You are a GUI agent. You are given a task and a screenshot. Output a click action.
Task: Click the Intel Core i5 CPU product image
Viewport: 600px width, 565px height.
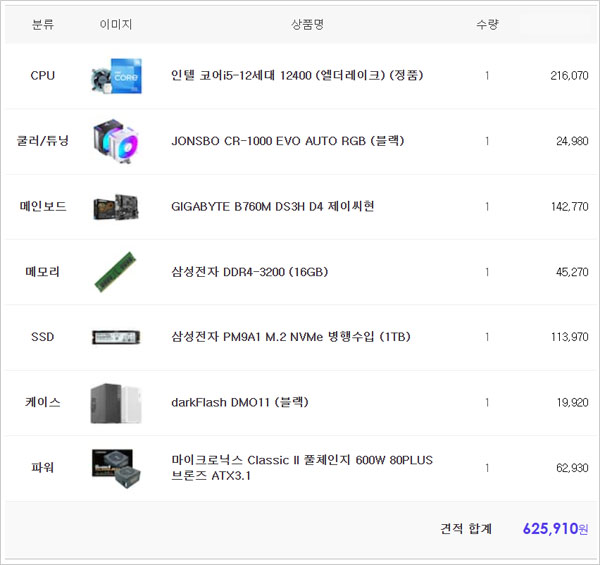click(116, 76)
